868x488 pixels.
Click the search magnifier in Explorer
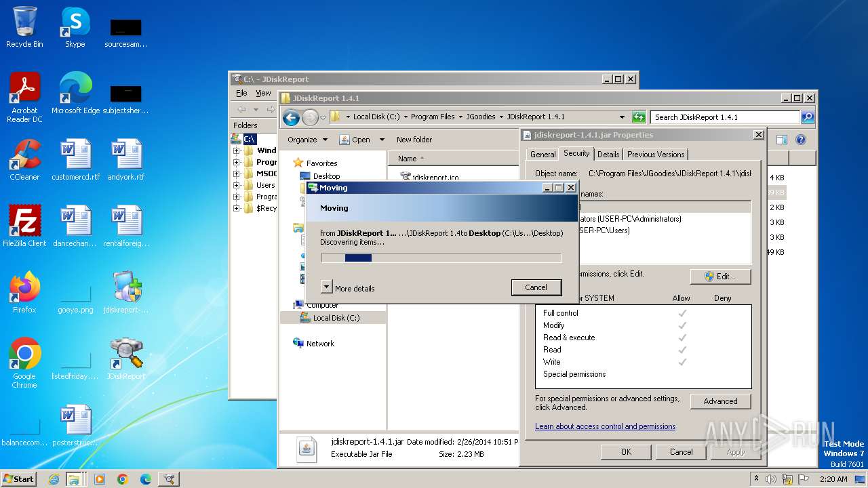pyautogui.click(x=808, y=117)
